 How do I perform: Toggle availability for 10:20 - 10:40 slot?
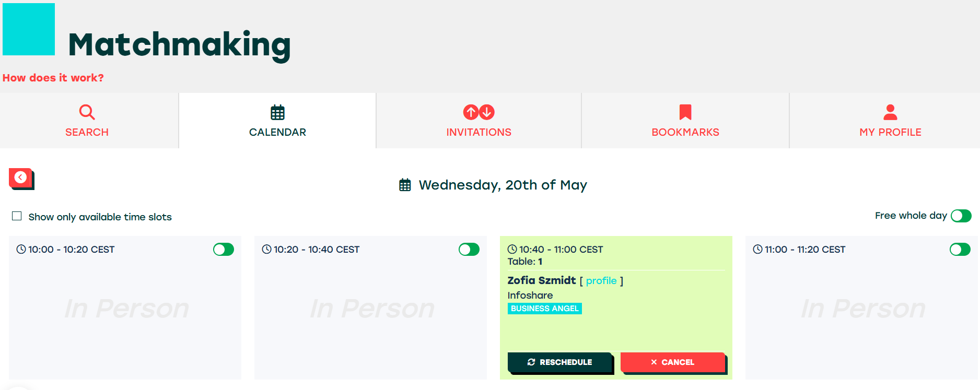[469, 250]
